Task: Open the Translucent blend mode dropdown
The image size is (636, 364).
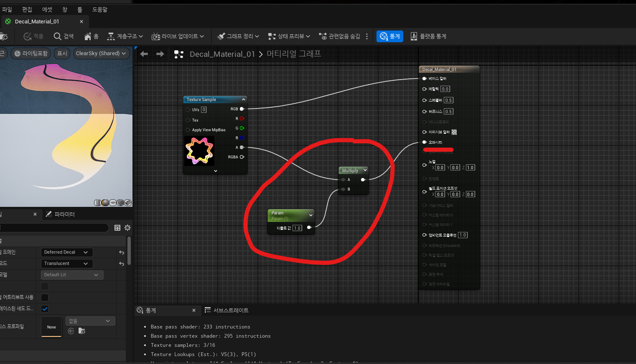Action: coord(67,264)
